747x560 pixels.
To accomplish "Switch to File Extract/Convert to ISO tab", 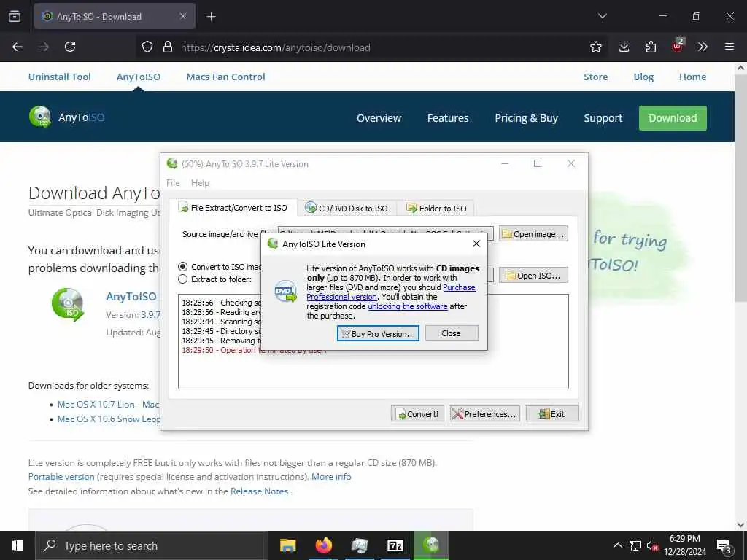I will click(233, 208).
